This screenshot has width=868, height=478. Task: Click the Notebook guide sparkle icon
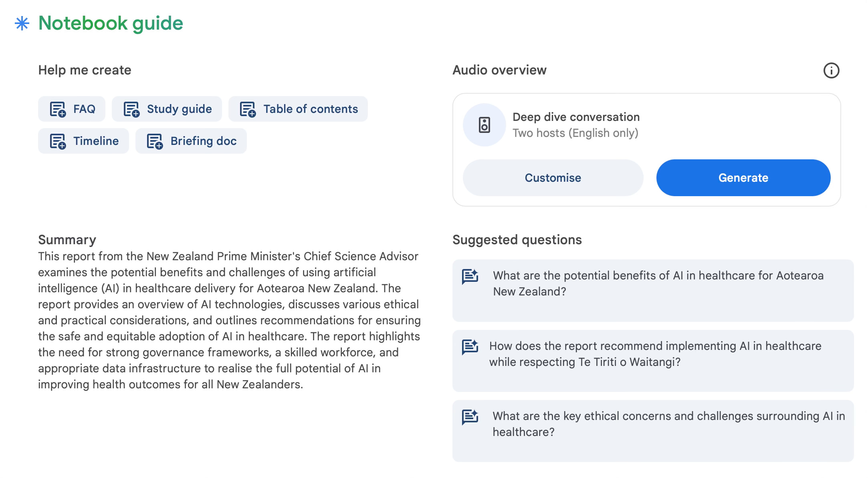22,24
